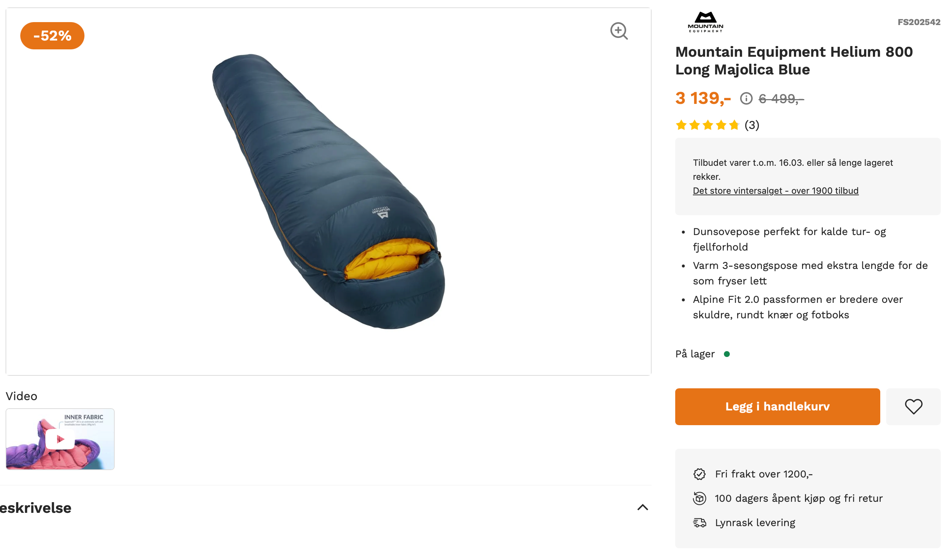Collapse the Beskrivelse section chevron
Screen dimensions: 947x560
tap(642, 508)
